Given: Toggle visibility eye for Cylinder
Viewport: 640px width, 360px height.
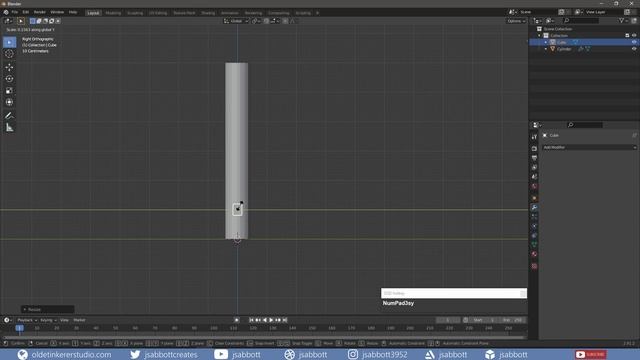Looking at the screenshot, I should click(634, 49).
